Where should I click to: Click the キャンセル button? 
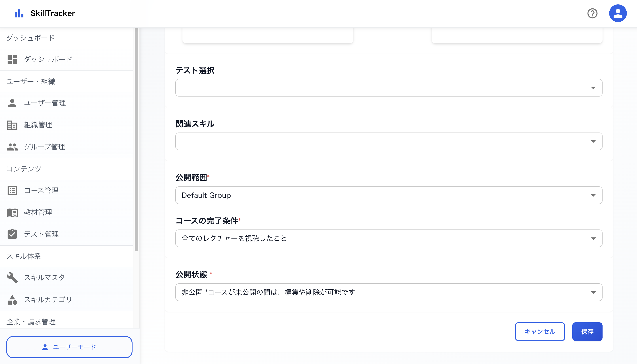click(x=540, y=332)
